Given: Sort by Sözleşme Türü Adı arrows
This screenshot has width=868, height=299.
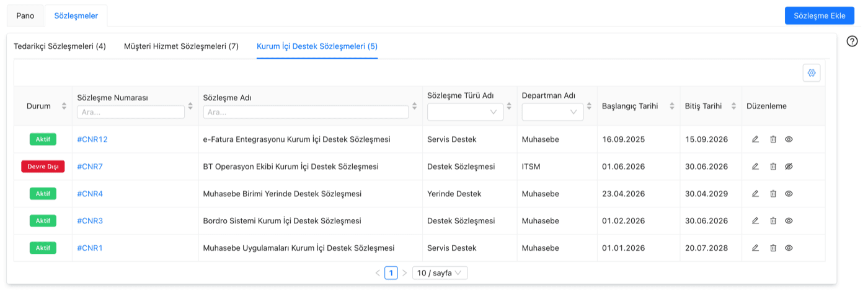Looking at the screenshot, I should point(509,106).
